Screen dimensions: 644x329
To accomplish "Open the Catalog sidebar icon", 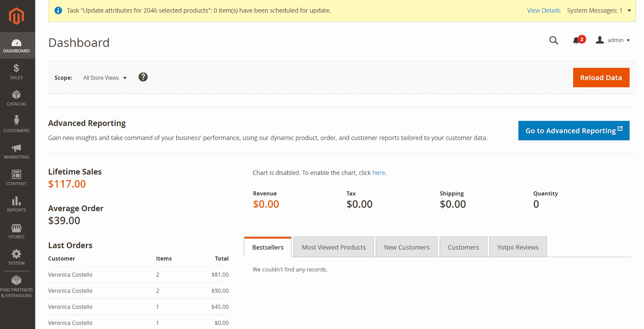I will pos(17,95).
